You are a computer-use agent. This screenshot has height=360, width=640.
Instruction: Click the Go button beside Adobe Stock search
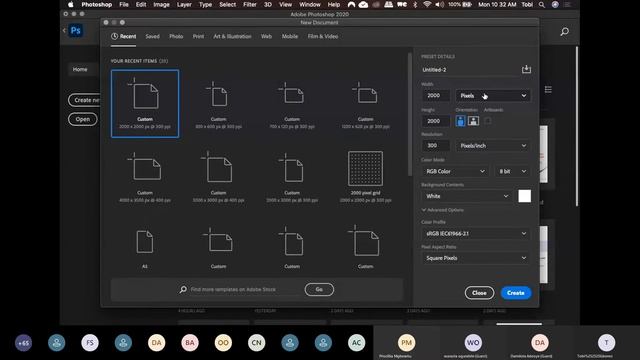pyautogui.click(x=319, y=289)
